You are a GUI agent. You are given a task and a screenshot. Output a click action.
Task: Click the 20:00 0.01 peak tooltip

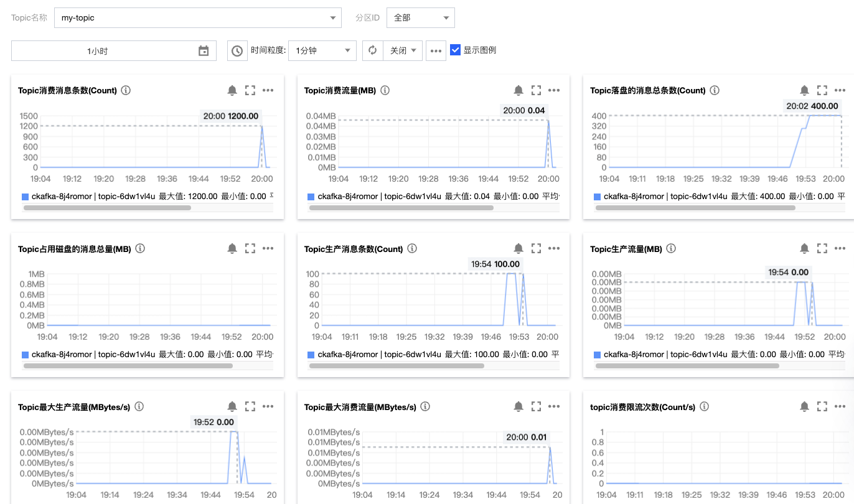pyautogui.click(x=527, y=437)
